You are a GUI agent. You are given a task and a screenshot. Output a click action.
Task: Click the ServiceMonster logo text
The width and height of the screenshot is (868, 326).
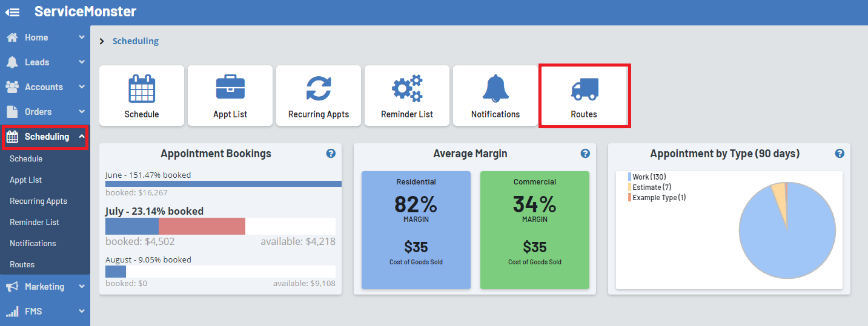click(x=85, y=11)
